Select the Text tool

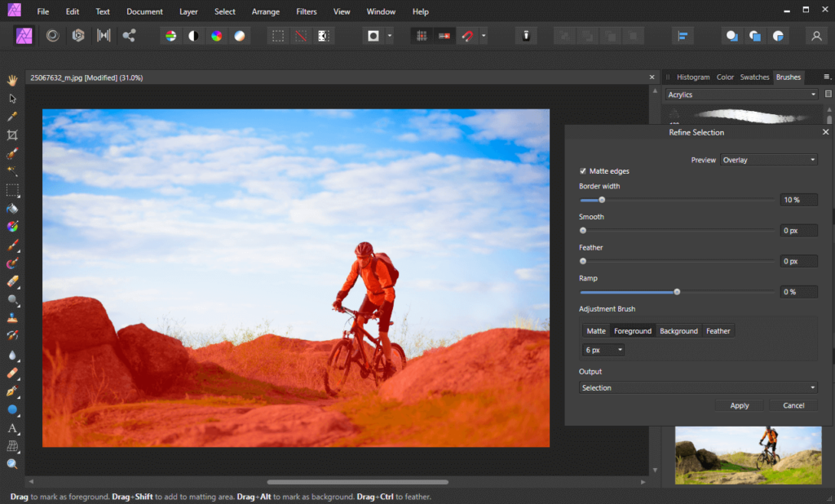pos(11,429)
